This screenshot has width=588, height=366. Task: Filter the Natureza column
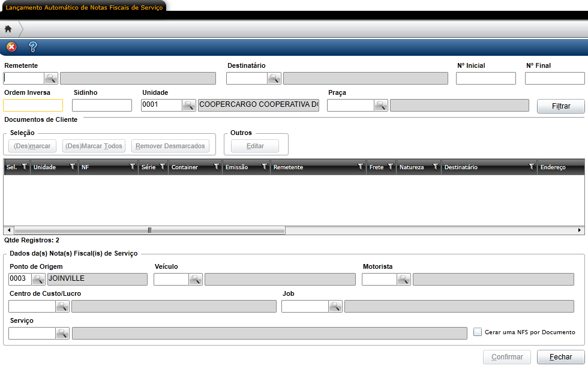[x=436, y=167]
